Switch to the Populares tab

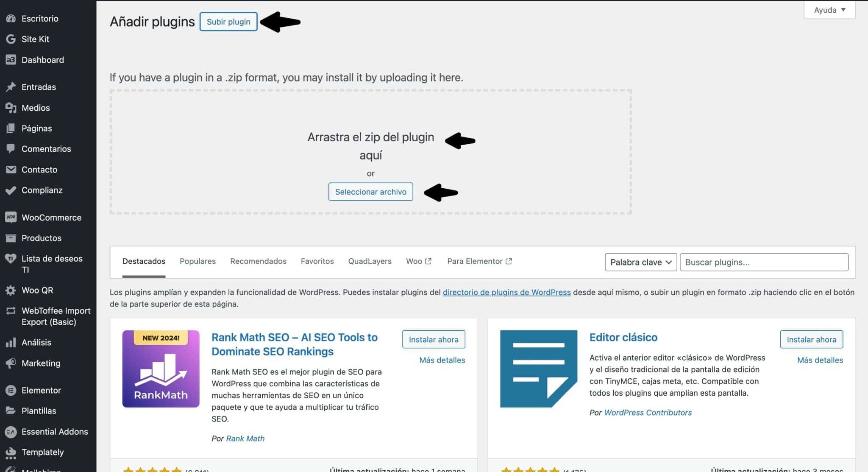click(x=198, y=261)
